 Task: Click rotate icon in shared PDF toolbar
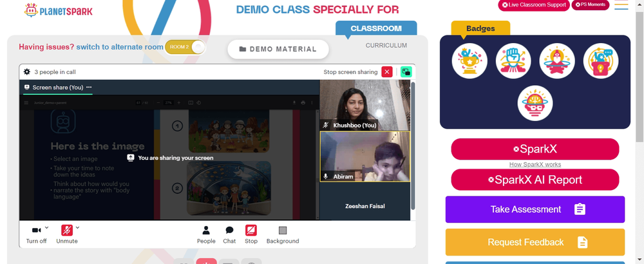click(199, 102)
